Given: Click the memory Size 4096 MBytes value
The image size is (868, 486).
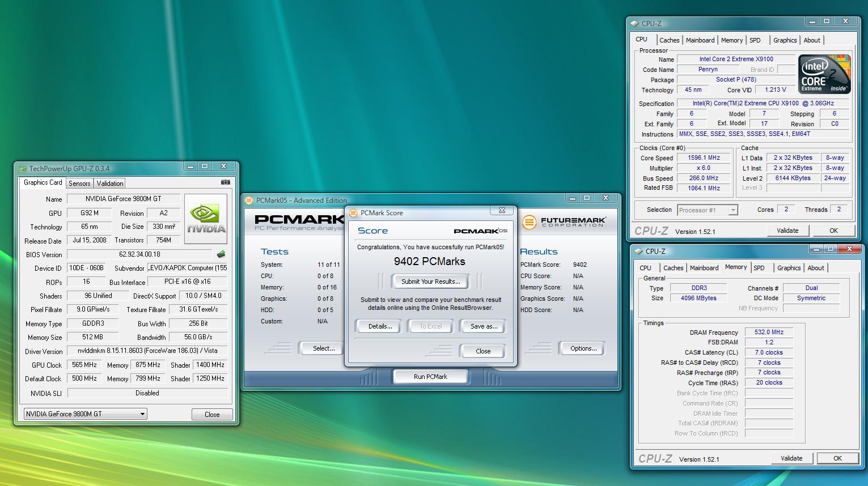Looking at the screenshot, I should point(698,298).
